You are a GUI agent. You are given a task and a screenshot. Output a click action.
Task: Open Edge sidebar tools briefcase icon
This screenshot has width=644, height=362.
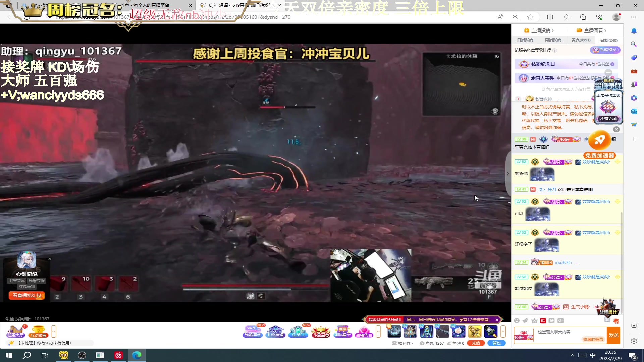coord(634,71)
